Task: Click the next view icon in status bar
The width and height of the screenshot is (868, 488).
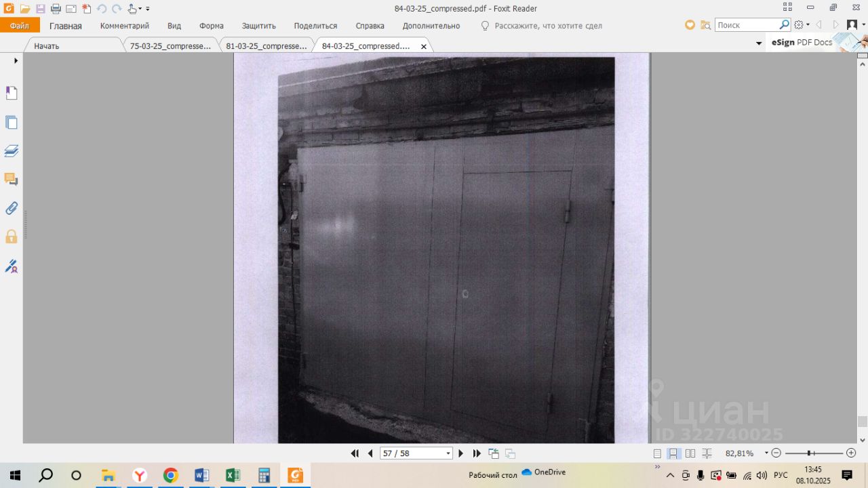Action: (511, 453)
